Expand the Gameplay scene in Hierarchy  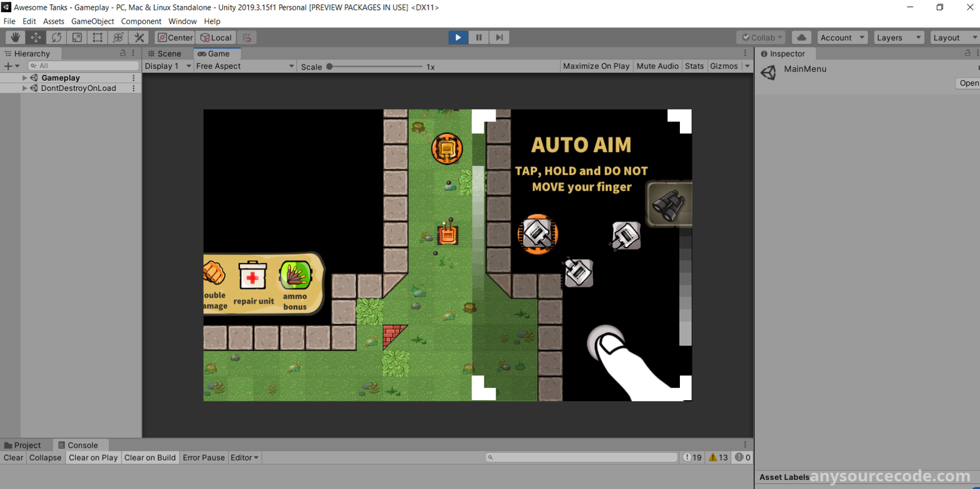pos(24,78)
